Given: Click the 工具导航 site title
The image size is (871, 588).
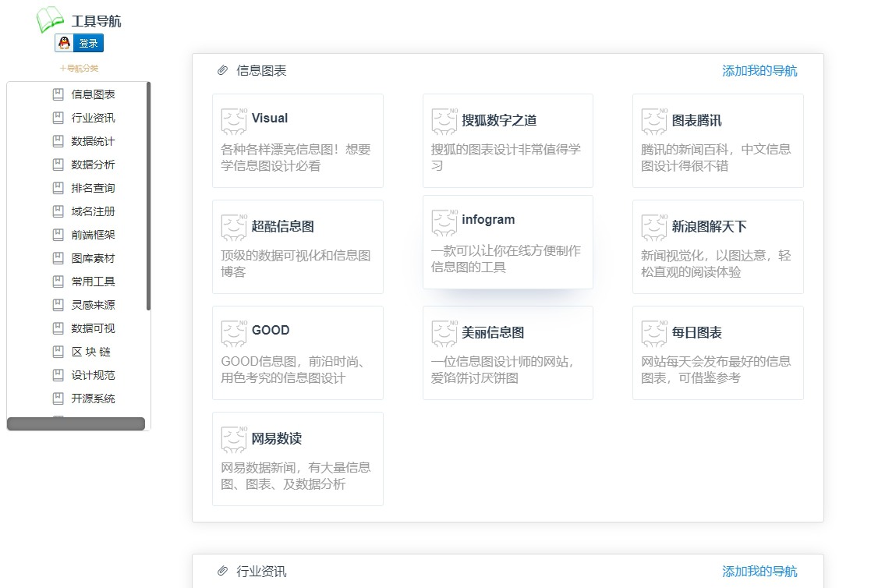Looking at the screenshot, I should click(96, 21).
